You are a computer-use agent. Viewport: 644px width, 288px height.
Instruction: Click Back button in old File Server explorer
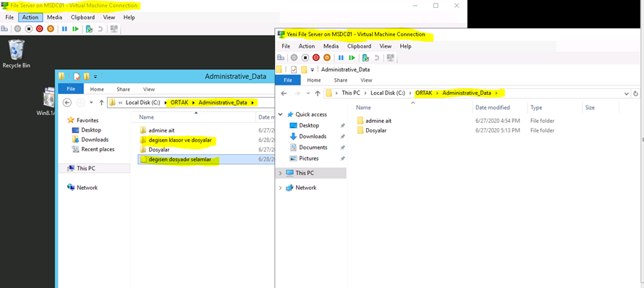coord(67,102)
